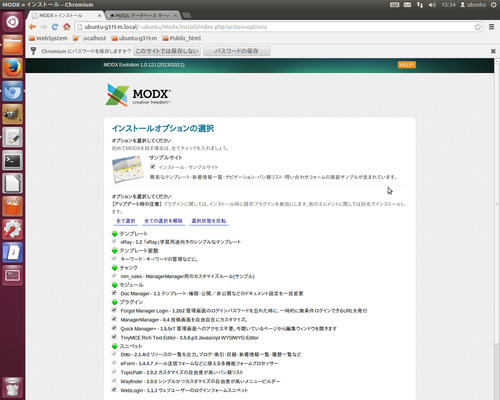Go to the browser home page

click(x=67, y=27)
